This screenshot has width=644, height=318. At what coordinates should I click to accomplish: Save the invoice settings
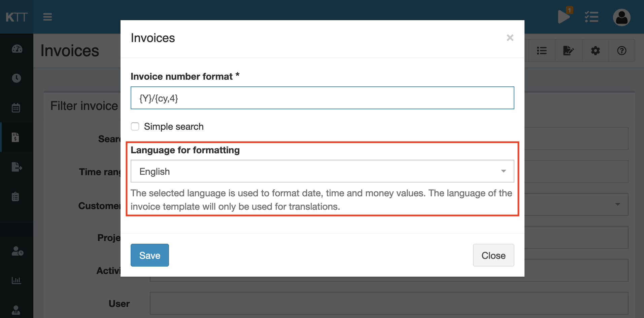pos(150,255)
